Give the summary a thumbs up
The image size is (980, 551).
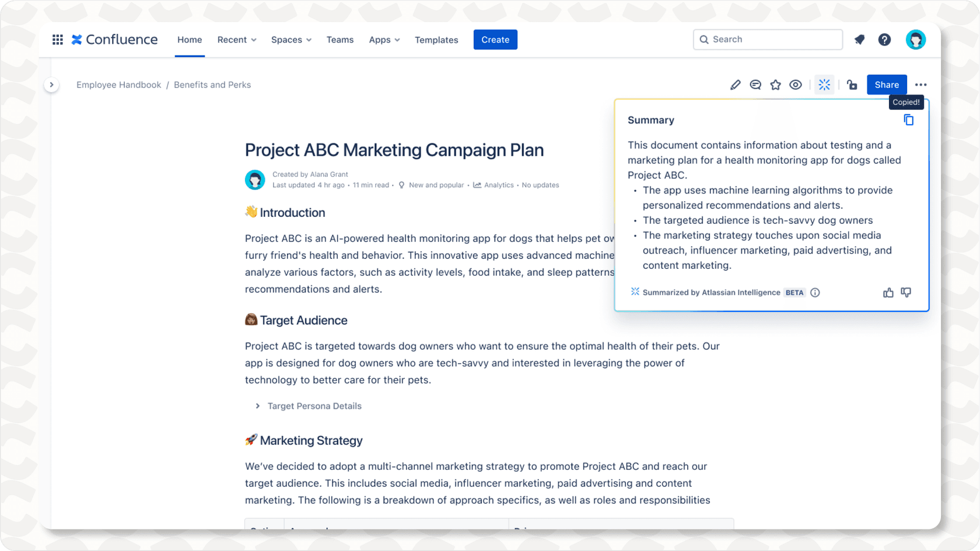[888, 292]
